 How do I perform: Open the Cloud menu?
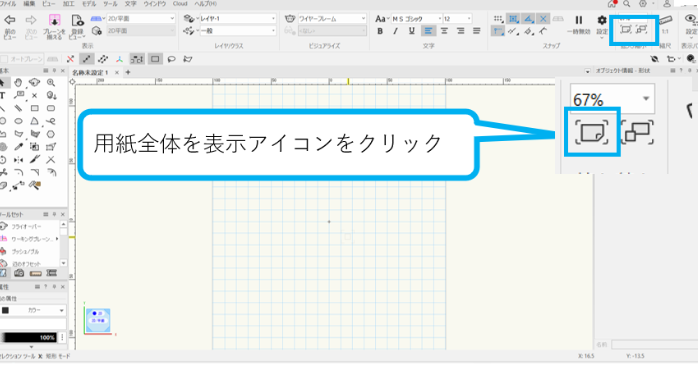(180, 4)
